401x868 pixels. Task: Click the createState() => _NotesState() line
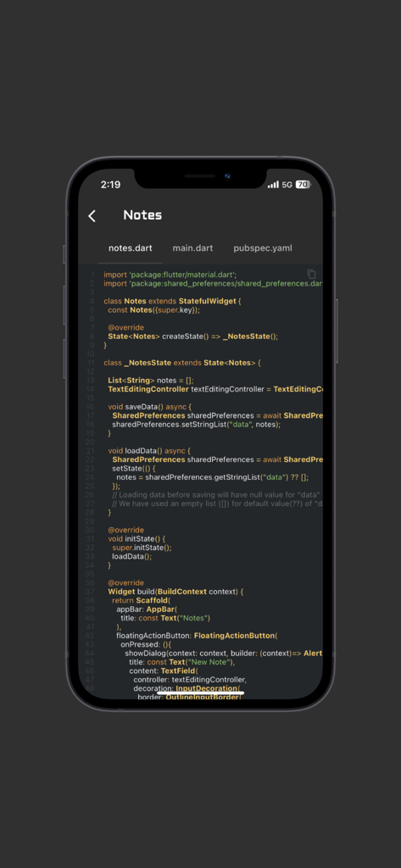(x=192, y=336)
